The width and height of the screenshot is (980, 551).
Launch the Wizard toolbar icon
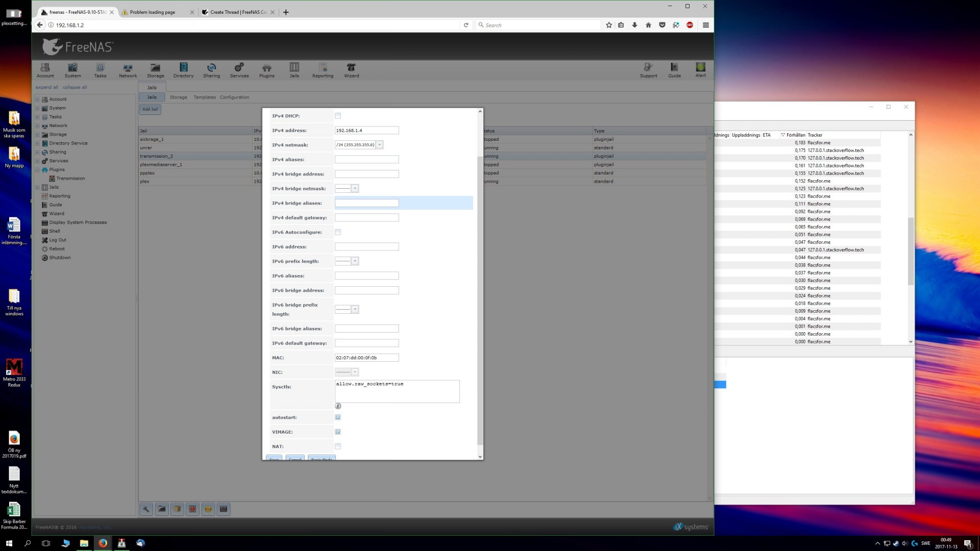pyautogui.click(x=351, y=70)
